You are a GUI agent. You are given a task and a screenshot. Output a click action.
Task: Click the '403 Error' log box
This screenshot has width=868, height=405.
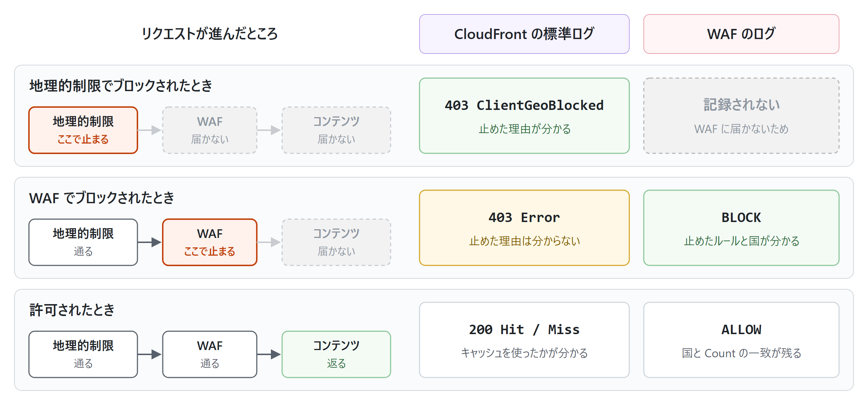click(524, 228)
